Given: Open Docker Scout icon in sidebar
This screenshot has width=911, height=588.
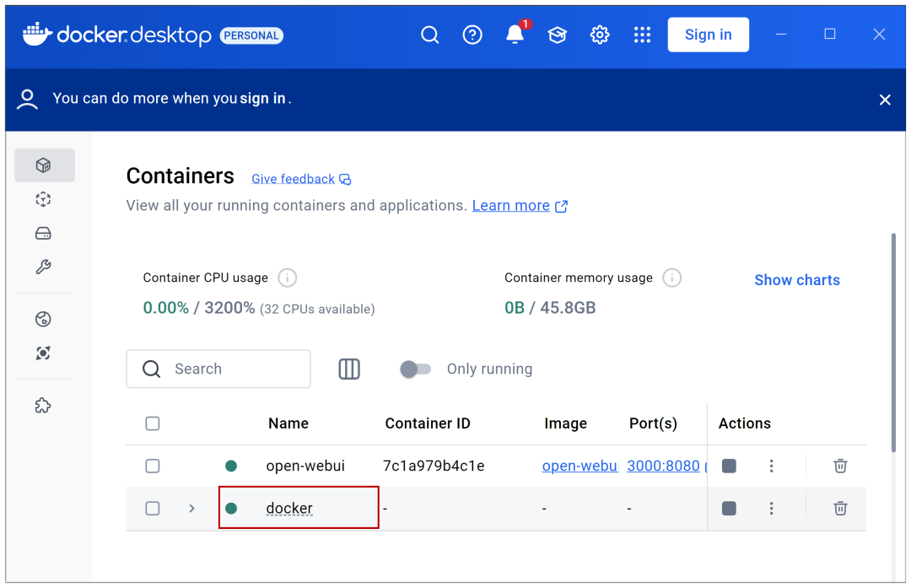Looking at the screenshot, I should point(43,353).
